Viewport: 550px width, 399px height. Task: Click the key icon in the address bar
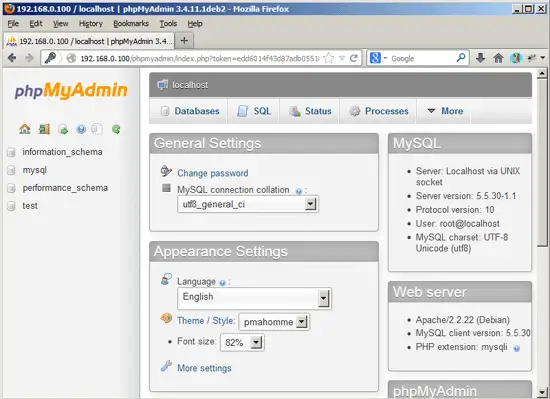click(x=50, y=58)
